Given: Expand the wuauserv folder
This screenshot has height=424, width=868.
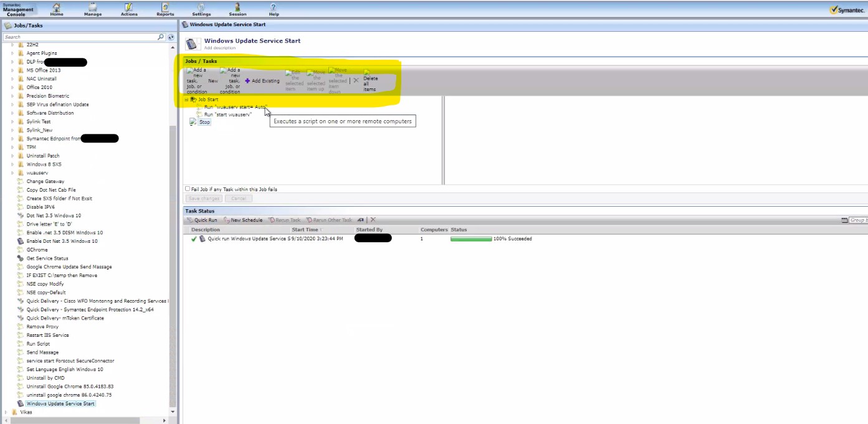Looking at the screenshot, I should click(x=12, y=172).
